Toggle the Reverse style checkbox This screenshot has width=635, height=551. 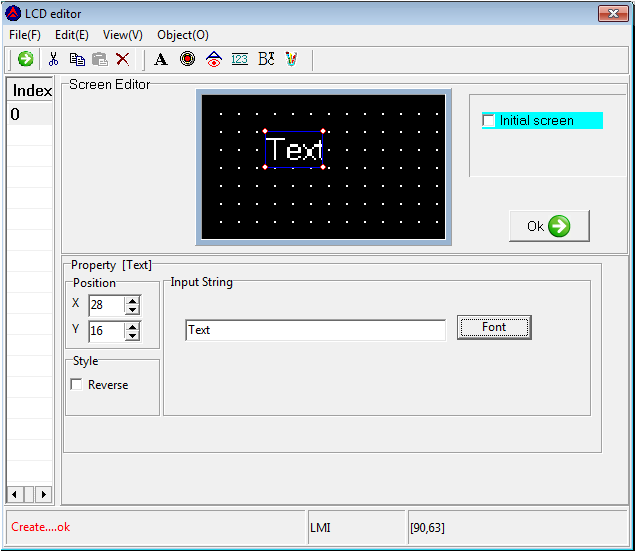point(76,384)
